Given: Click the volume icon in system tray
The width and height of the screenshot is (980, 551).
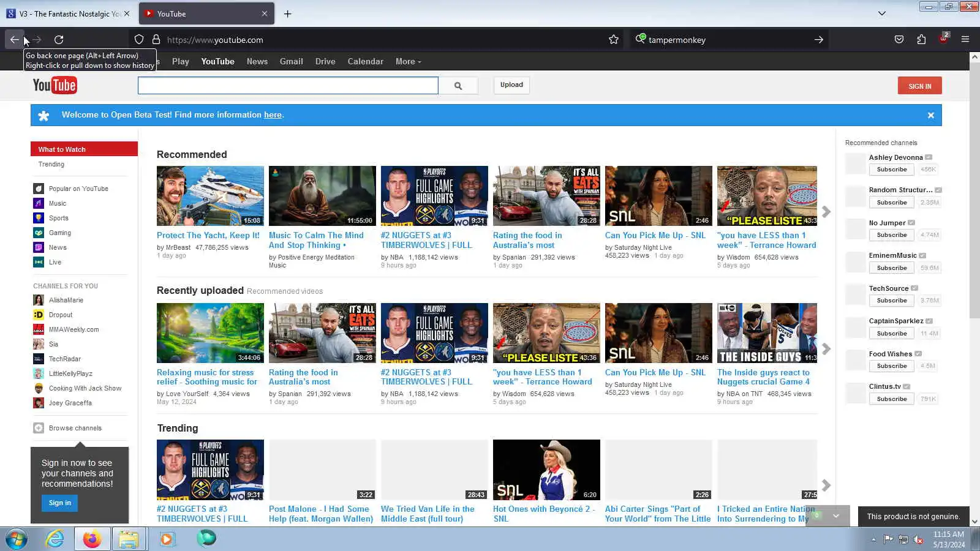Looking at the screenshot, I should coord(918,539).
